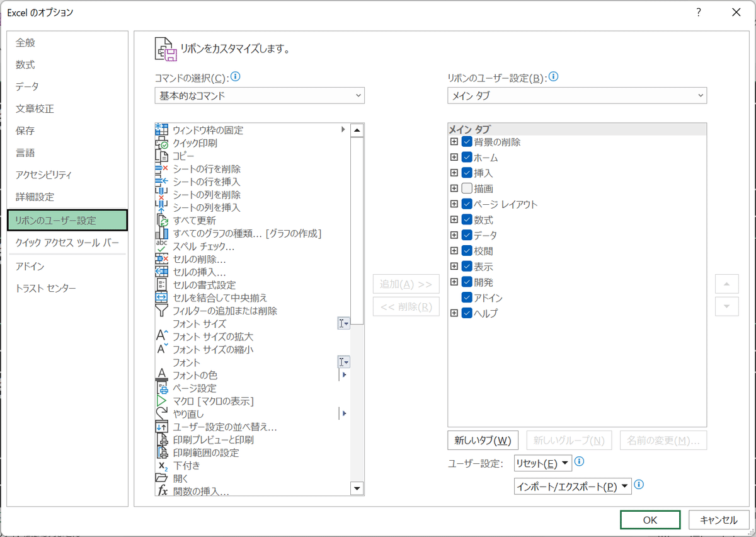Image resolution: width=756 pixels, height=537 pixels.
Task: Select the フィルターの追加または削除 funnel icon
Action: click(161, 311)
